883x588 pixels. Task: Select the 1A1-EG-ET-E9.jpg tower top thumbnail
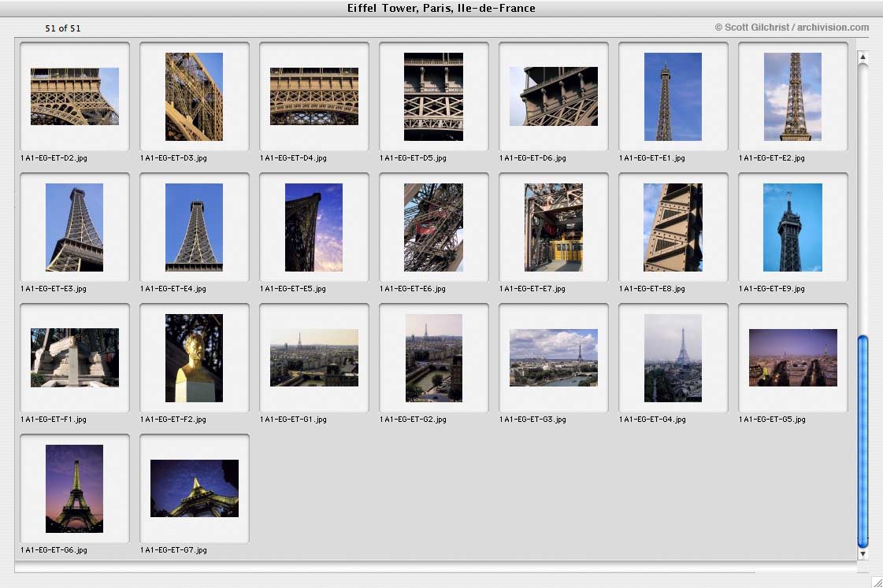pyautogui.click(x=792, y=227)
